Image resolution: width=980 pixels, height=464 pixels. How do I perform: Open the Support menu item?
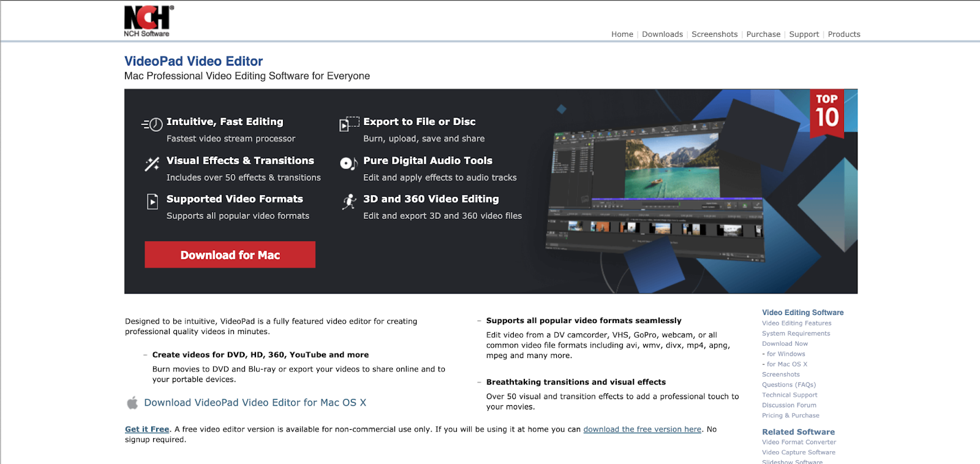click(804, 34)
